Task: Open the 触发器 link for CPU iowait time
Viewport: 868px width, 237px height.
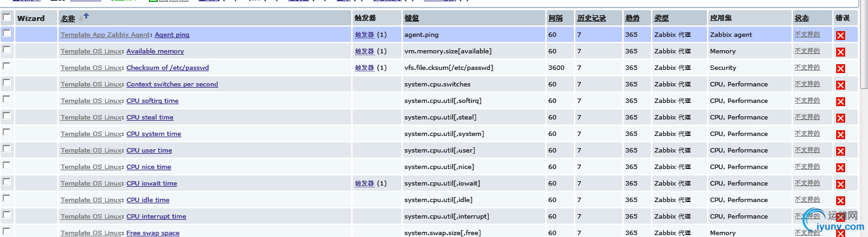Action: pyautogui.click(x=365, y=184)
